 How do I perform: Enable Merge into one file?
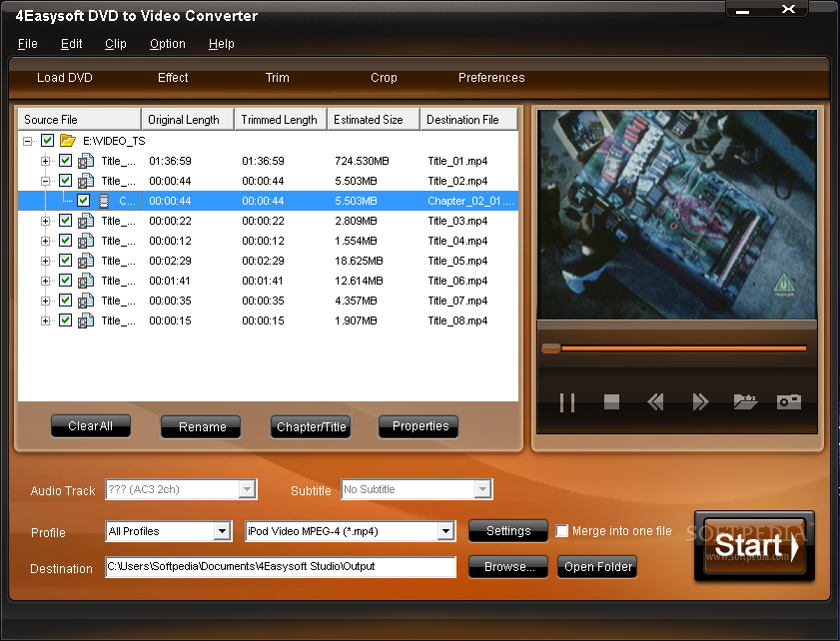click(562, 531)
